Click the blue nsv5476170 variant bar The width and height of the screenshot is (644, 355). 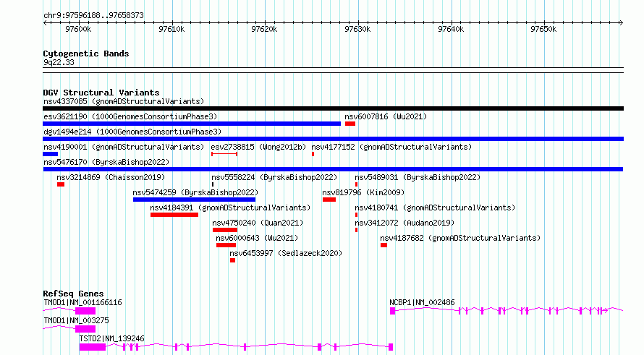point(333,169)
